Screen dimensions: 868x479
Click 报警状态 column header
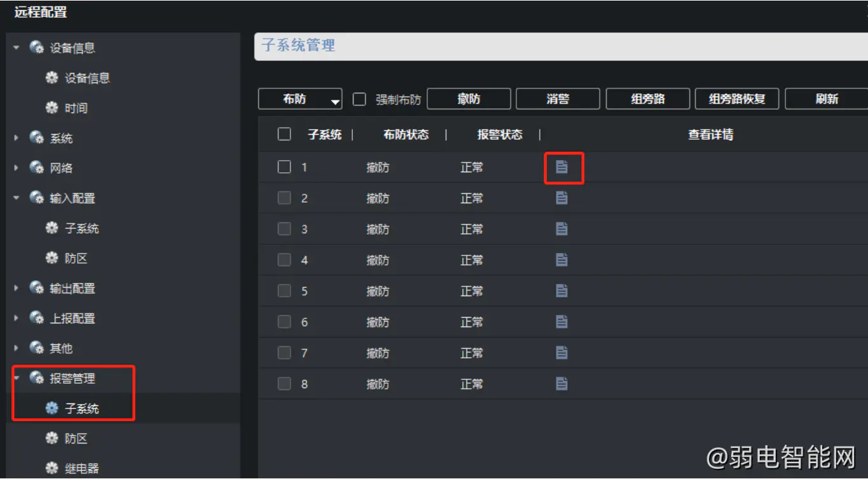[500, 135]
